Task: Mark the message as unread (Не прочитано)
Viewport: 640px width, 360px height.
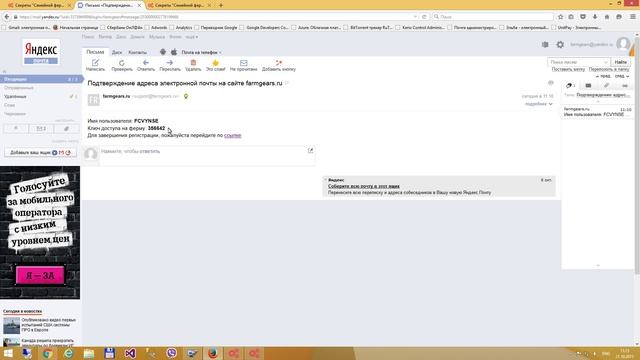Action: pos(243,65)
